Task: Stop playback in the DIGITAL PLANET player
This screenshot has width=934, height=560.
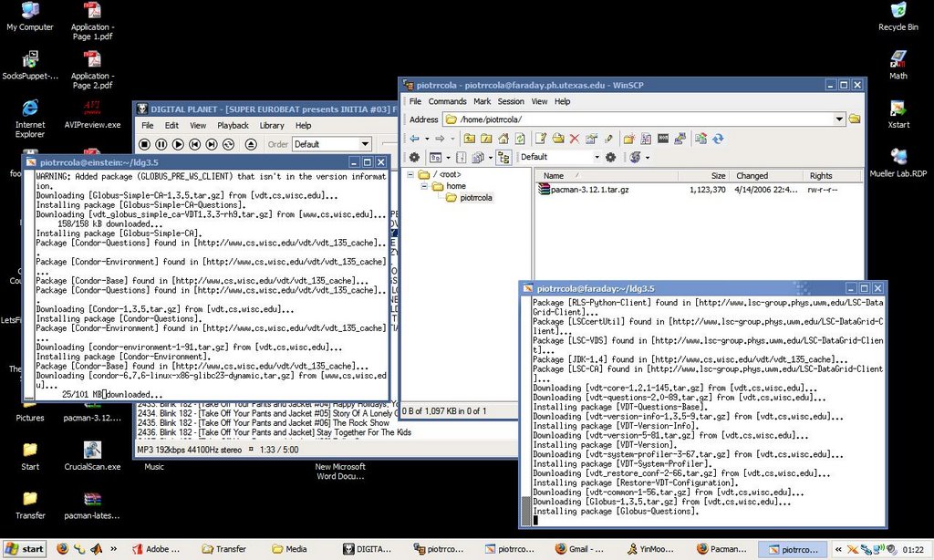Action: click(x=144, y=144)
